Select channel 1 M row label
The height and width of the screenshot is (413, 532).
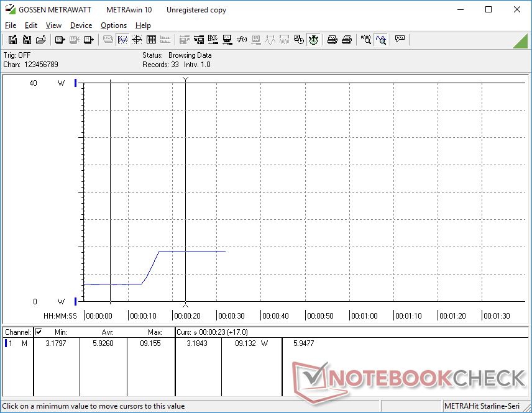point(16,343)
